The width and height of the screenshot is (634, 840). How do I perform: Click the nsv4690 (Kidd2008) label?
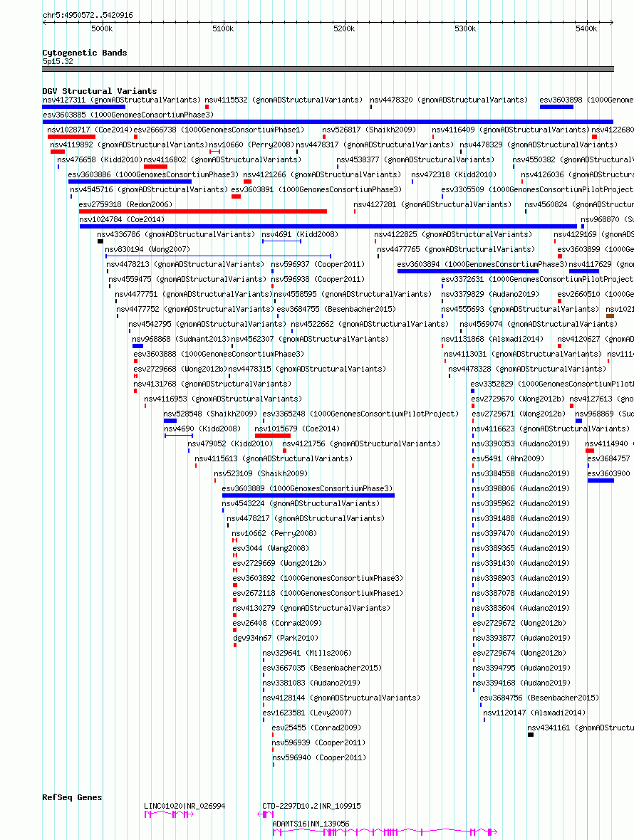click(202, 429)
